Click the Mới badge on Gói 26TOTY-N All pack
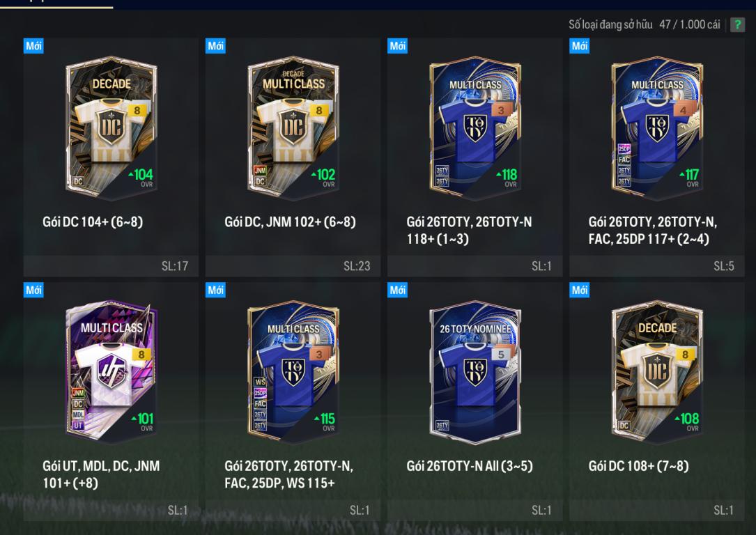756x535 pixels. (398, 290)
